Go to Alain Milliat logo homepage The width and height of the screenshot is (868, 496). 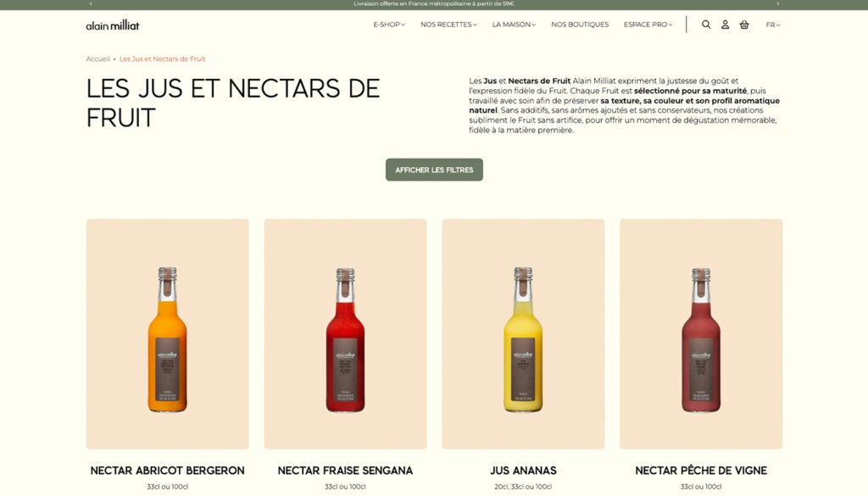tap(113, 25)
